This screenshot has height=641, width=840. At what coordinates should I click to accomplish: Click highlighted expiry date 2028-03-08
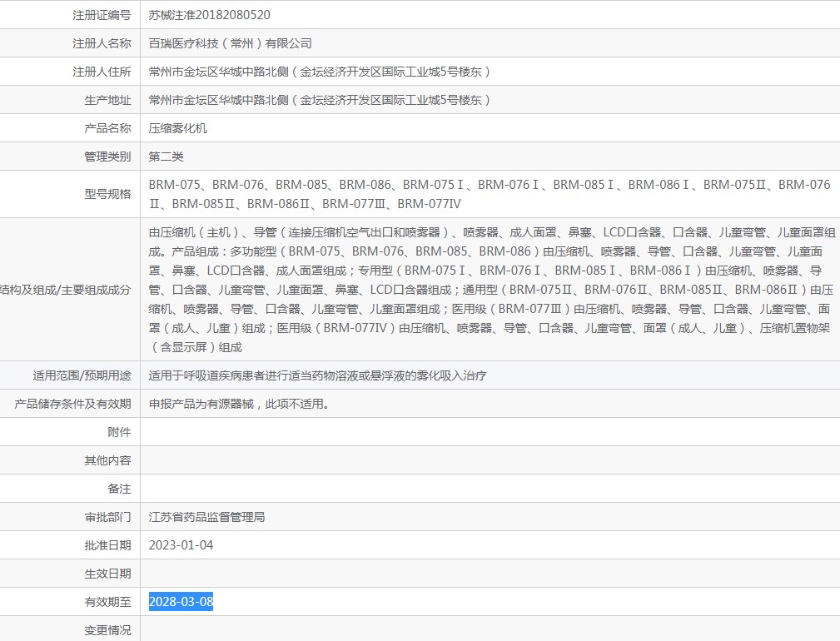coord(181,602)
